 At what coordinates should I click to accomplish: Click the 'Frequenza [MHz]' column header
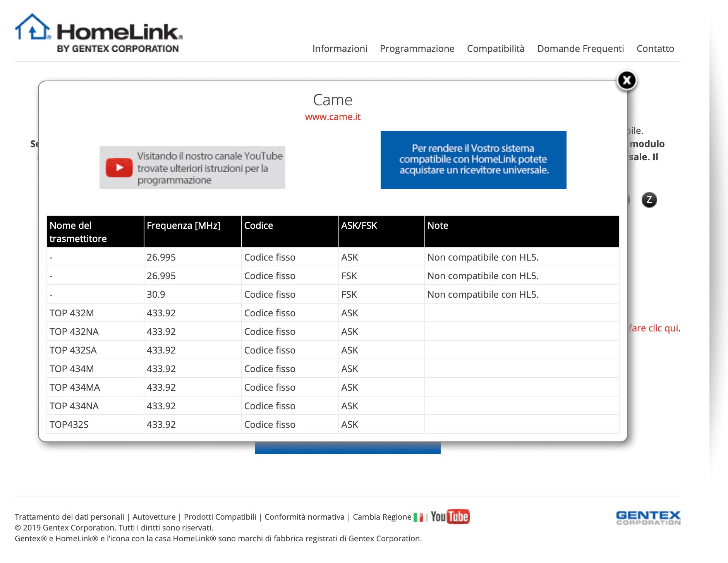pyautogui.click(x=193, y=232)
